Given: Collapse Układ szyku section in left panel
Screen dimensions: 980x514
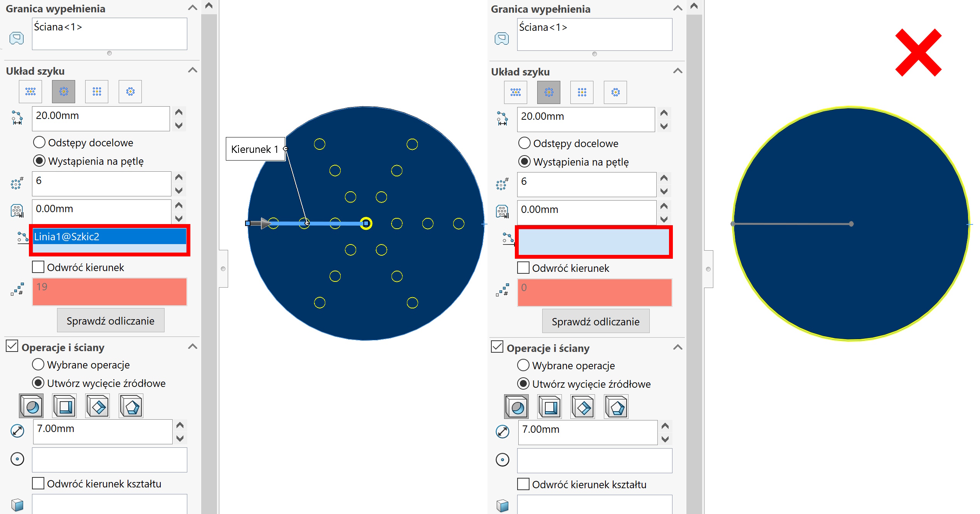Looking at the screenshot, I should pyautogui.click(x=193, y=70).
